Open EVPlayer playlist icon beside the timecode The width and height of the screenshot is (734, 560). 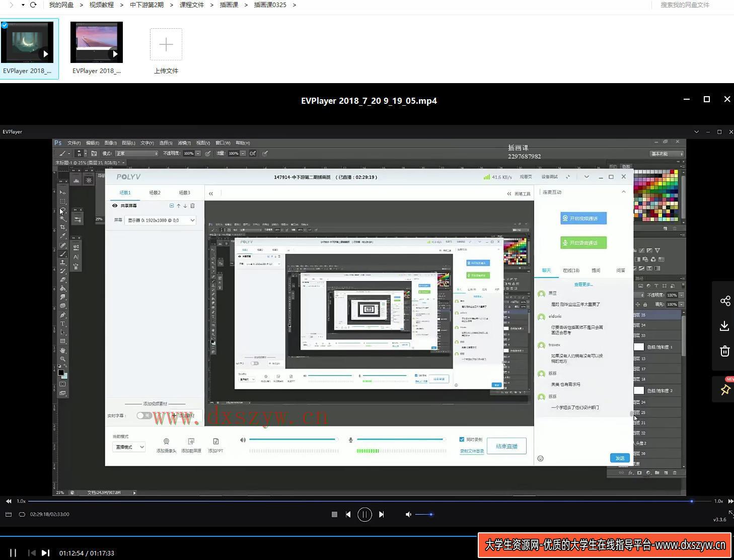[9, 514]
